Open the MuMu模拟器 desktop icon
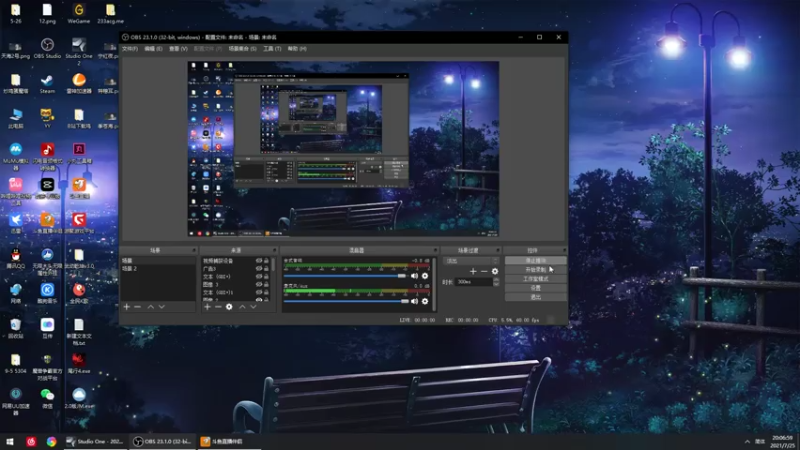Screen dimensions: 800x450 (x=16, y=156)
